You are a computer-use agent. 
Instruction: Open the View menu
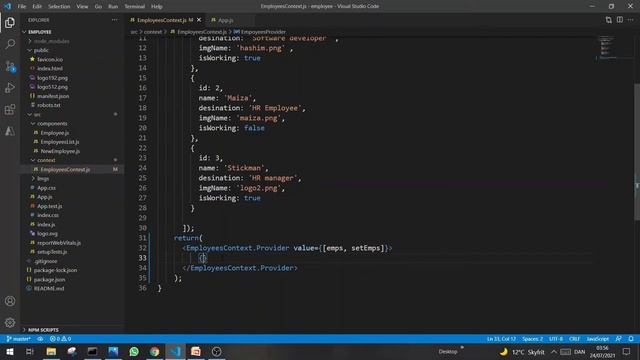pos(82,6)
